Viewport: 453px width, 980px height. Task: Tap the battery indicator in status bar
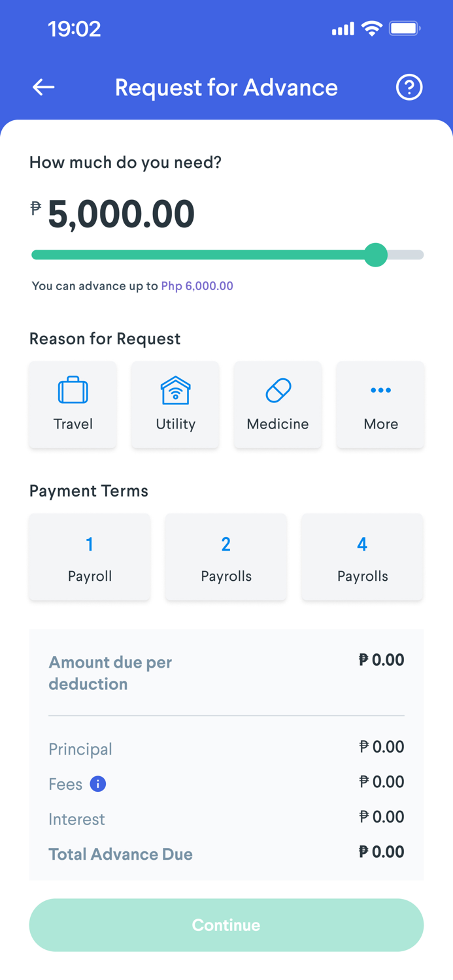(406, 28)
